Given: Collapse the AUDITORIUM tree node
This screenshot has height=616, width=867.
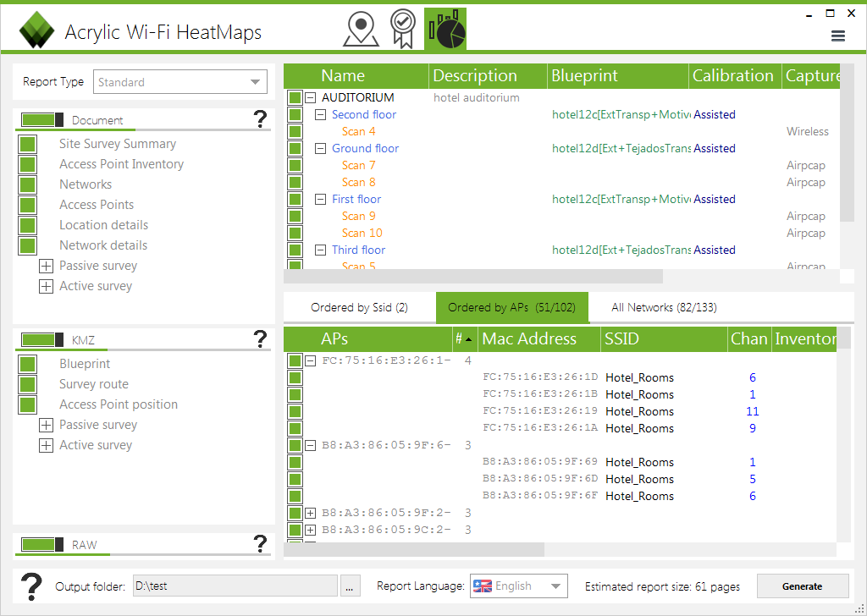Looking at the screenshot, I should click(x=311, y=97).
